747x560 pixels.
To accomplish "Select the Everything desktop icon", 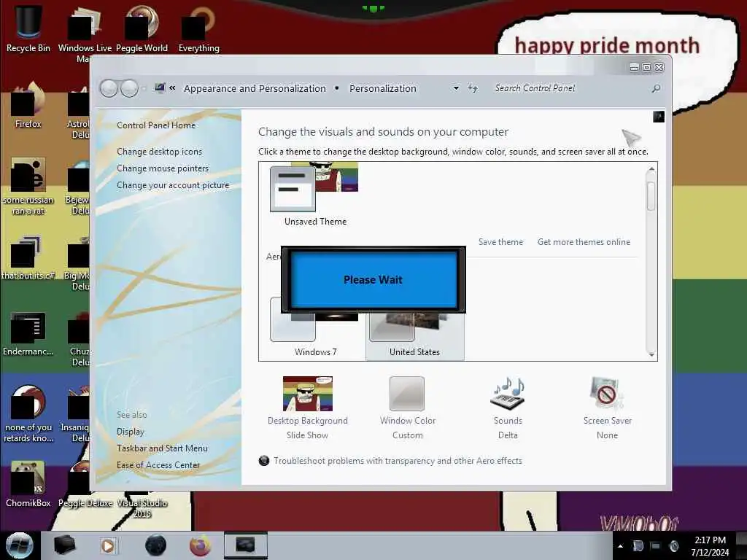I will click(x=198, y=28).
